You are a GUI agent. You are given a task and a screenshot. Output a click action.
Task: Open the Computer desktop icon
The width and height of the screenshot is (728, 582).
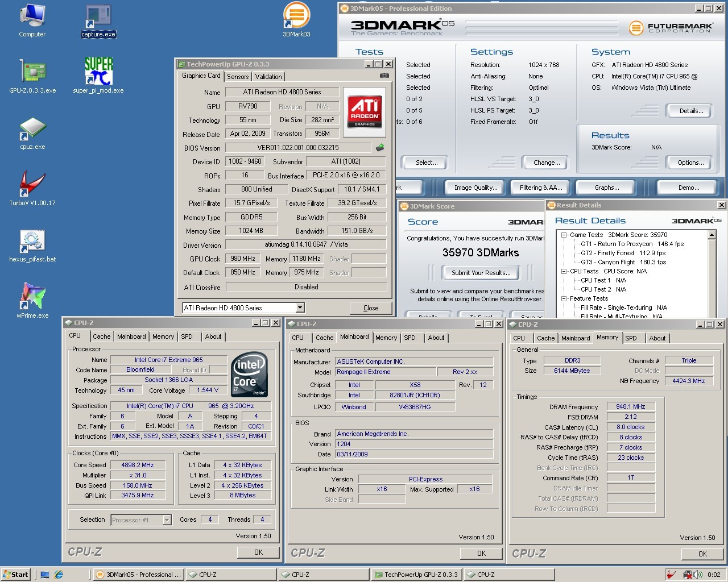(x=32, y=21)
